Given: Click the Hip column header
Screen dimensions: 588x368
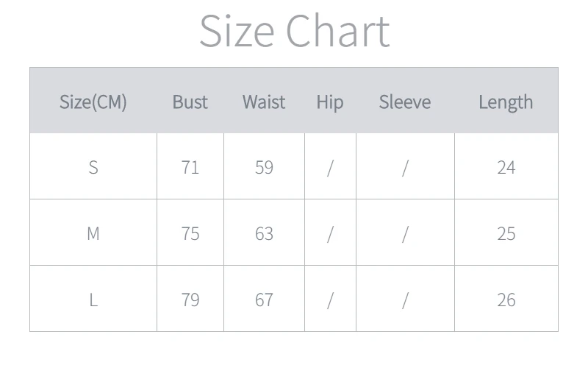Looking at the screenshot, I should (x=330, y=102).
